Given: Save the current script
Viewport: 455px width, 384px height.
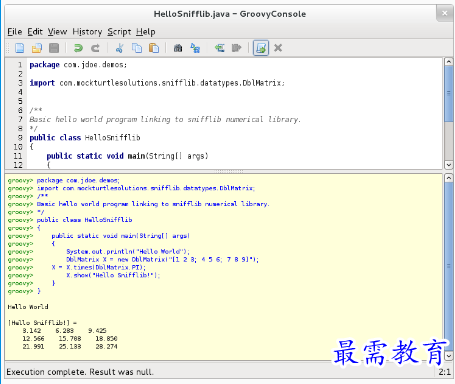Looking at the screenshot, I should pos(54,48).
